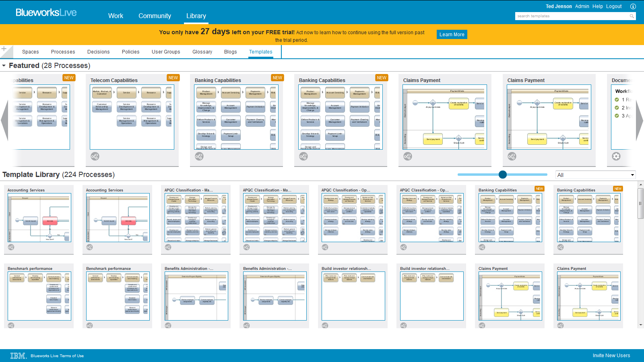Viewport: 644px width, 362px height.
Task: Show previous featured templates with the left carousel arrow
Action: coord(4,120)
